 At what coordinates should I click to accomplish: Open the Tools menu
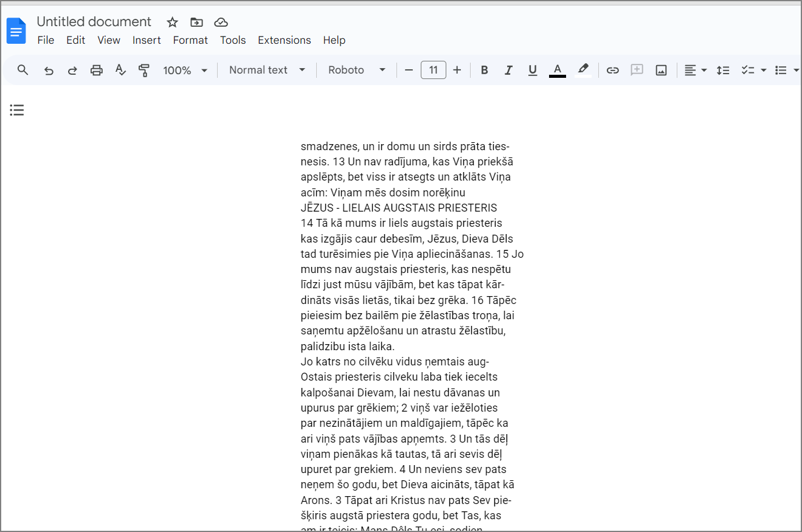(233, 40)
